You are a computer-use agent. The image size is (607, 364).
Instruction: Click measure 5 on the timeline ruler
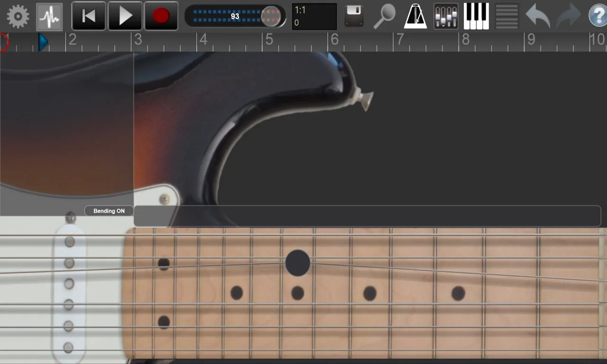[x=269, y=40]
